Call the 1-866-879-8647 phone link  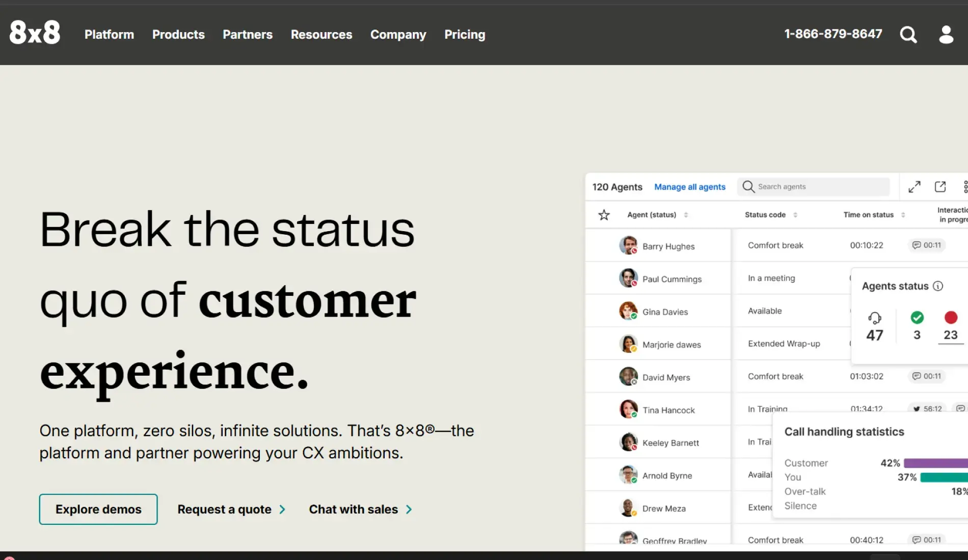(833, 34)
